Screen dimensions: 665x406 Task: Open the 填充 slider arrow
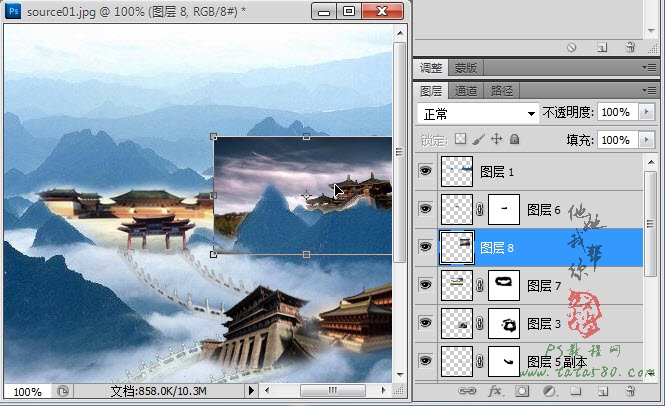647,140
